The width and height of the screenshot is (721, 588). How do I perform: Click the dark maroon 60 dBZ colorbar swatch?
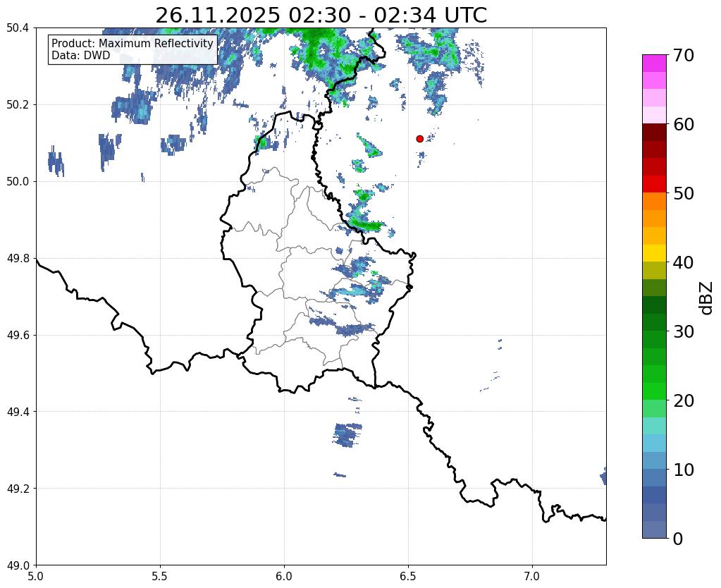pyautogui.click(x=654, y=133)
